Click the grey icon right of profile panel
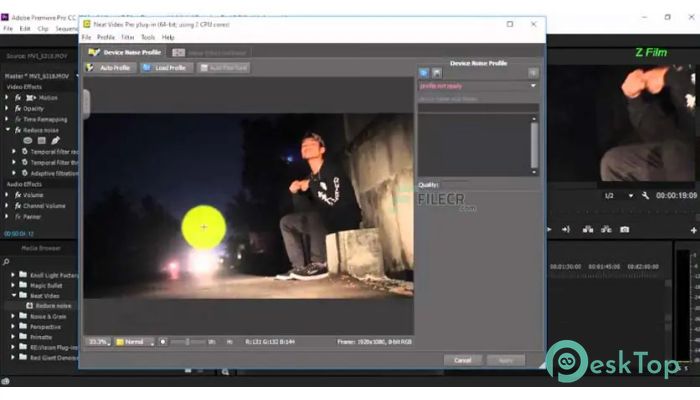The image size is (700, 400). click(x=533, y=73)
